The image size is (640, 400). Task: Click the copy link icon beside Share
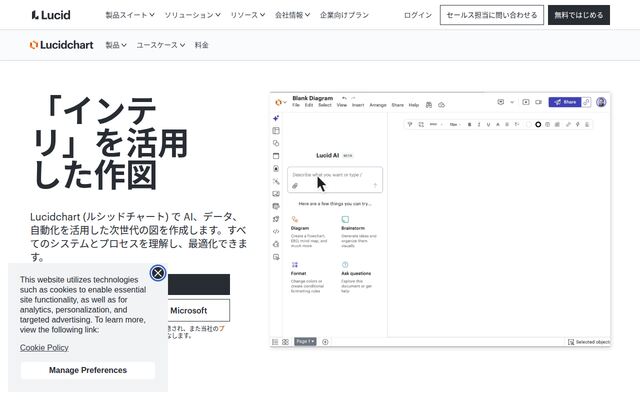coord(586,102)
